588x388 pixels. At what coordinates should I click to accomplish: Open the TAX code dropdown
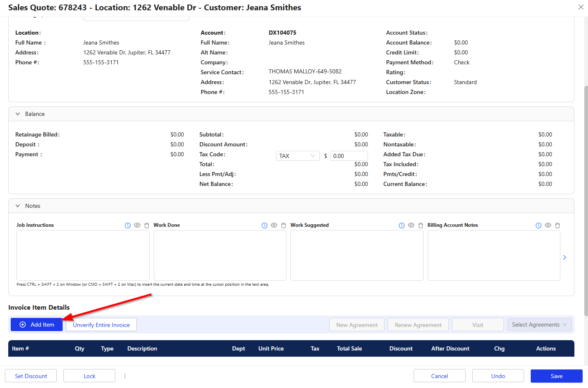[x=298, y=156]
